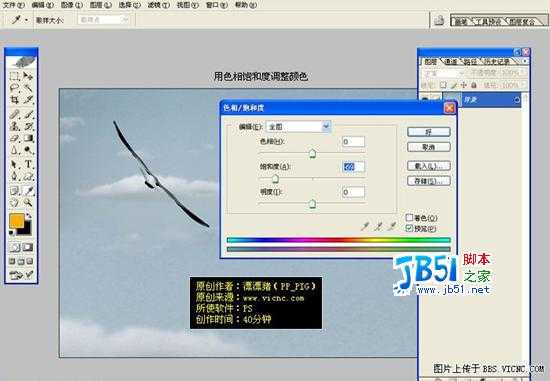Screen dimensions: 550x381
Task: Select the Crop tool in the toolbox
Action: (x=15, y=100)
